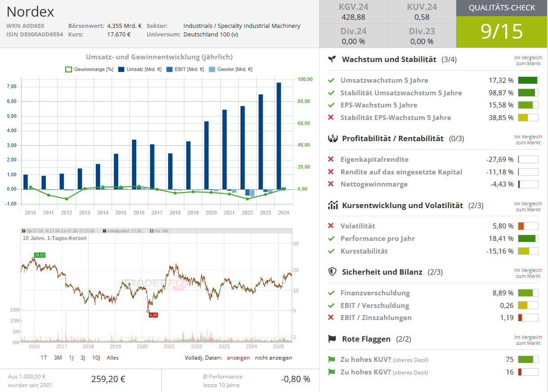Screen dimensions: 548x392
Task: Click the Zu hohes KGV red score bar
Action: [x=528, y=372]
